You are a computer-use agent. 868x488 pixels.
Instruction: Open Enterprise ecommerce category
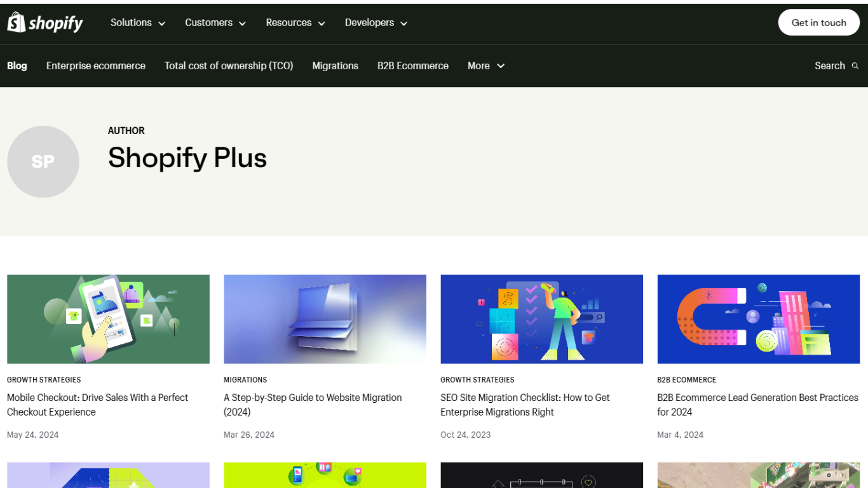pos(96,66)
